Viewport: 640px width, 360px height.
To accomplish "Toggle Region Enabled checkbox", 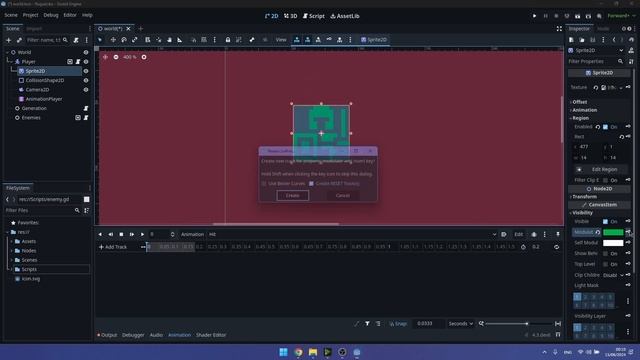I will 606,127.
